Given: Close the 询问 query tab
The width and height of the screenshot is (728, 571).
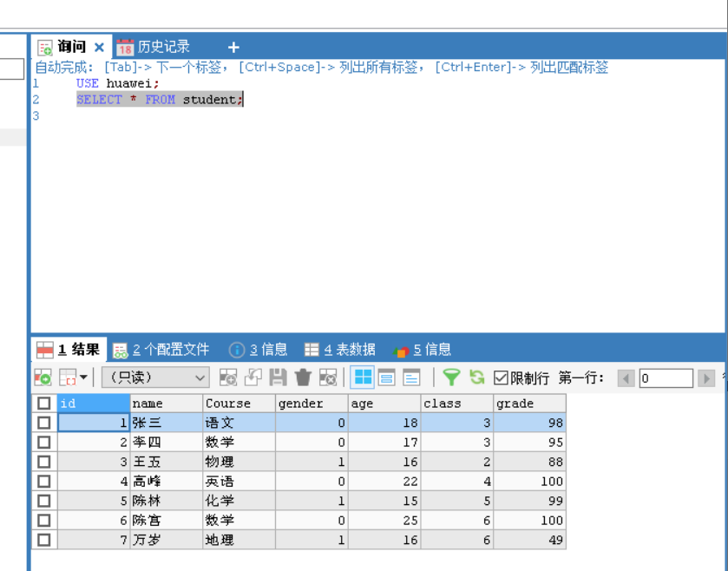Looking at the screenshot, I should [x=99, y=48].
